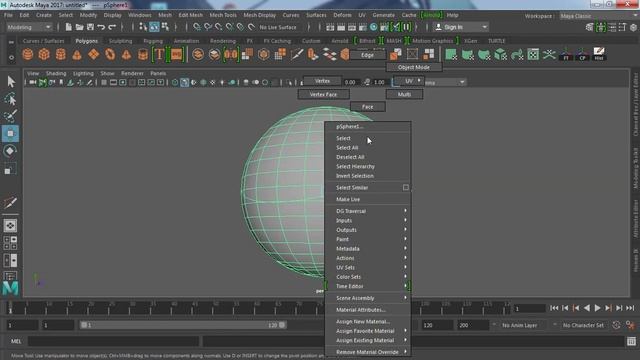This screenshot has height=360, width=640.
Task: Open the Sign In dropdown
Action: point(461,27)
